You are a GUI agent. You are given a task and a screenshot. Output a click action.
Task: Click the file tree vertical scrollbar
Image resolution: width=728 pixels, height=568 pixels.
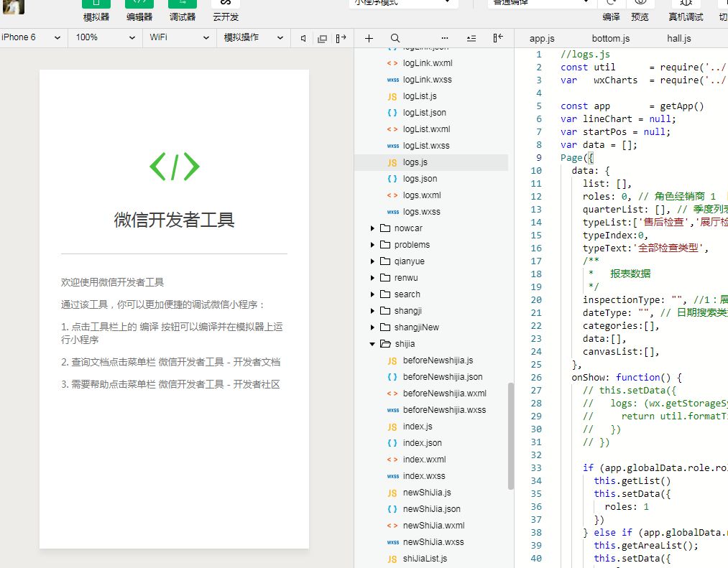[511, 436]
